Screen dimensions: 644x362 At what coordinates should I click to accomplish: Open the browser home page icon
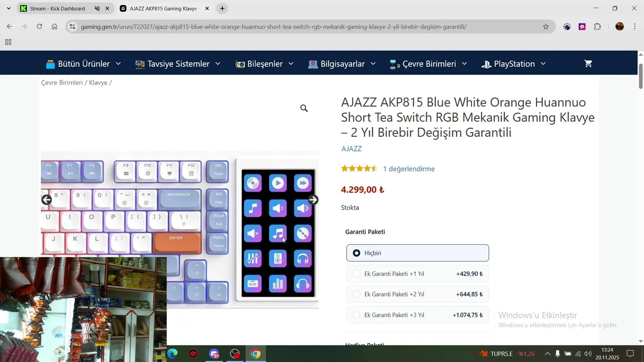[x=54, y=27]
